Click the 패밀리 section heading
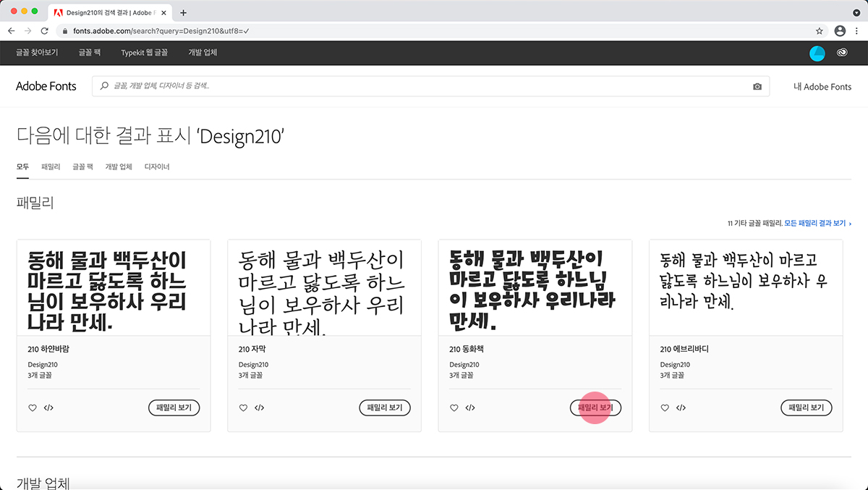Screen dimensions: 868x490 click(35, 203)
